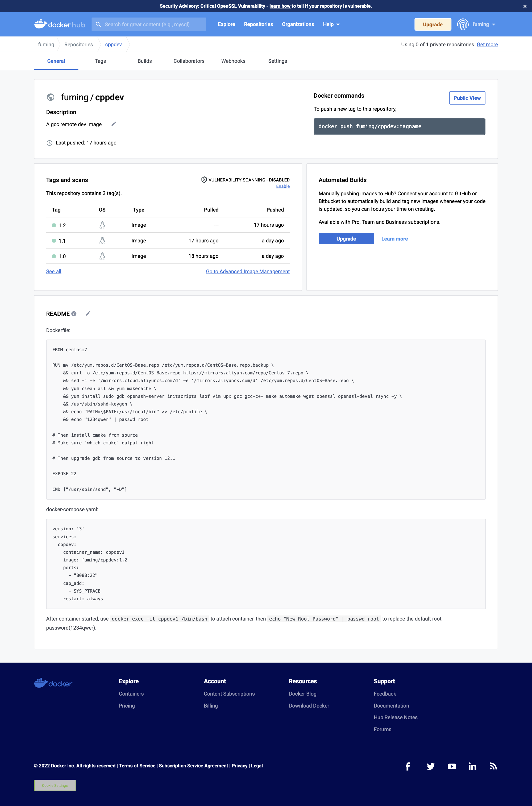Screen dimensions: 532x806
Task: Click See all tags link
Action: (x=53, y=271)
